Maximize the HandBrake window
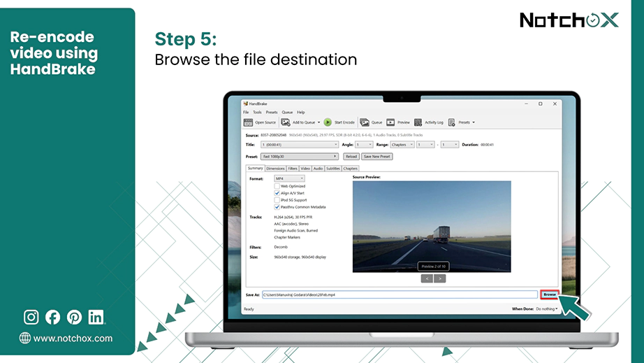Screen dimensions: 644x363 point(541,104)
